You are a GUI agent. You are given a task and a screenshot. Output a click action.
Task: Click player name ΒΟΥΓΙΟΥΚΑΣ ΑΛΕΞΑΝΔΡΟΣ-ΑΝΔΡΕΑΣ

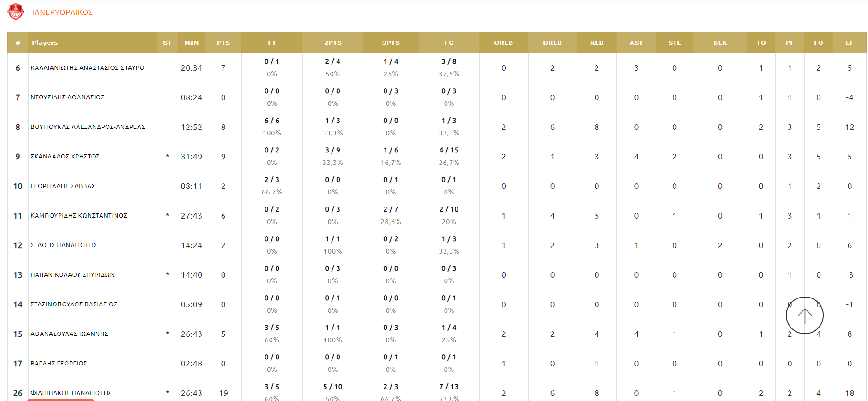(88, 127)
